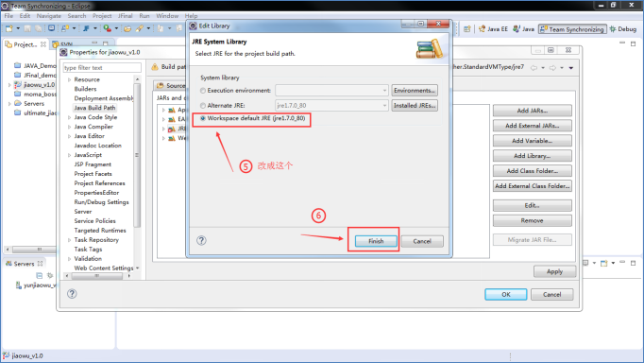Image resolution: width=644 pixels, height=363 pixels.
Task: Open the Navigate menu
Action: point(48,16)
